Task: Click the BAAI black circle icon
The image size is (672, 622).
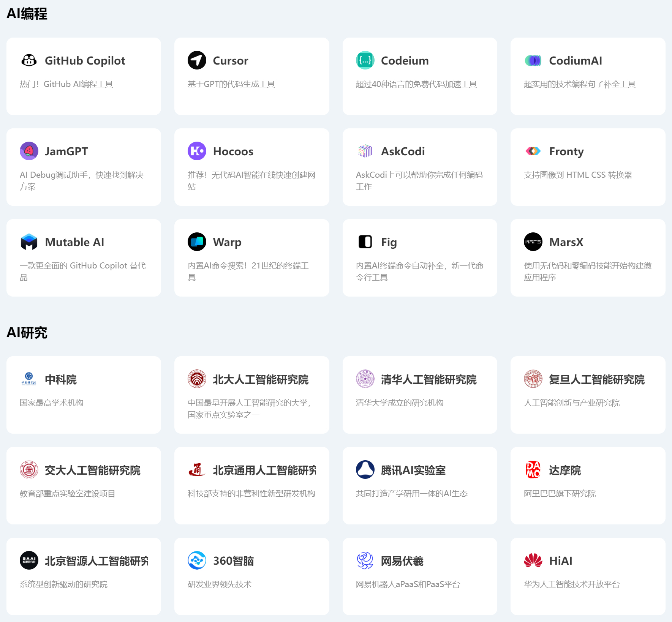Action: [x=29, y=560]
